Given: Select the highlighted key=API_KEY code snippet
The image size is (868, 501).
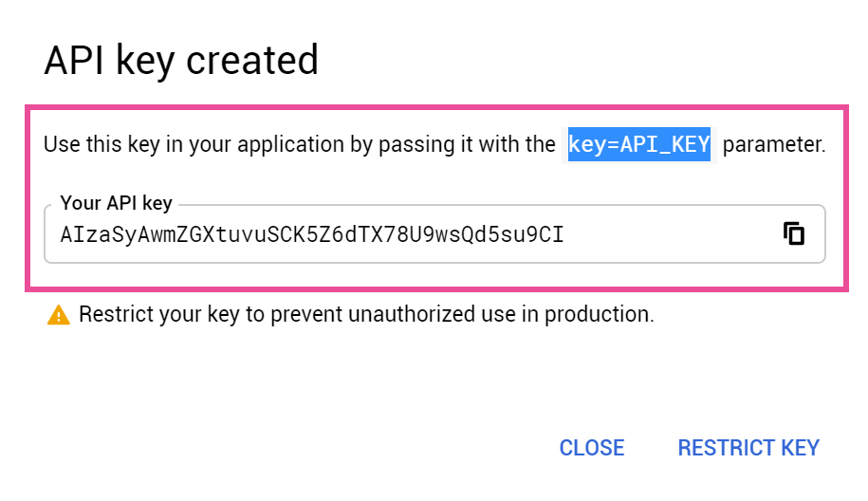Looking at the screenshot, I should 639,144.
